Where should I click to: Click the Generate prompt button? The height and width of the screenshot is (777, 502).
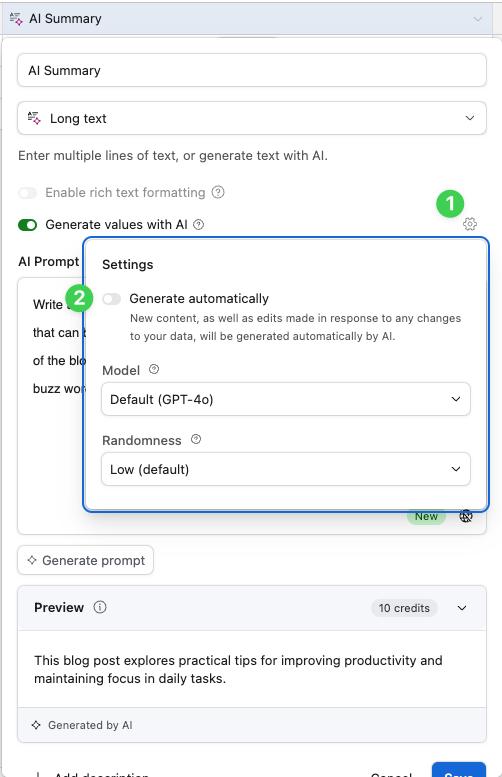[x=86, y=560]
